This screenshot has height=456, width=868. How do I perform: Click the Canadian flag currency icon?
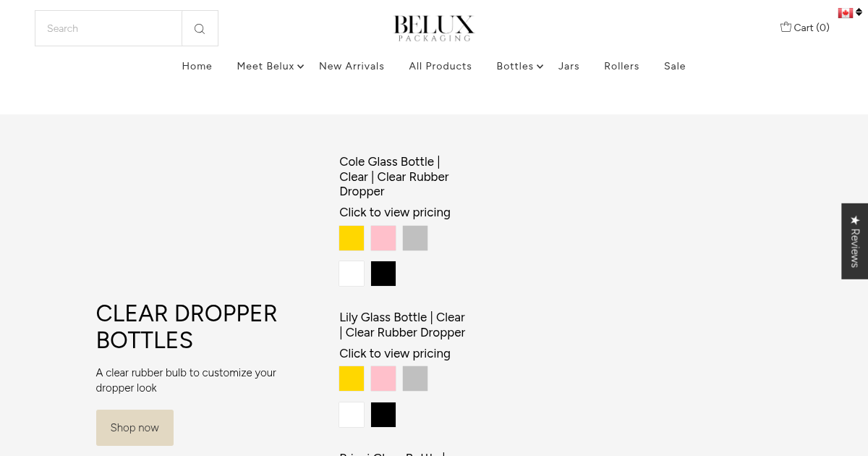[x=845, y=12]
